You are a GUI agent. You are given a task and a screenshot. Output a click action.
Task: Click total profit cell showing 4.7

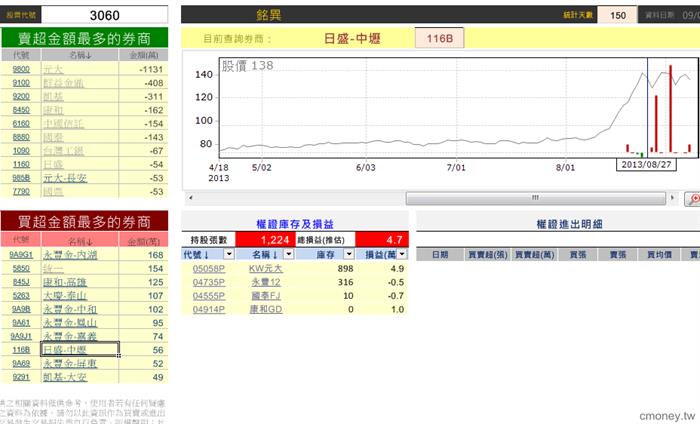point(382,240)
